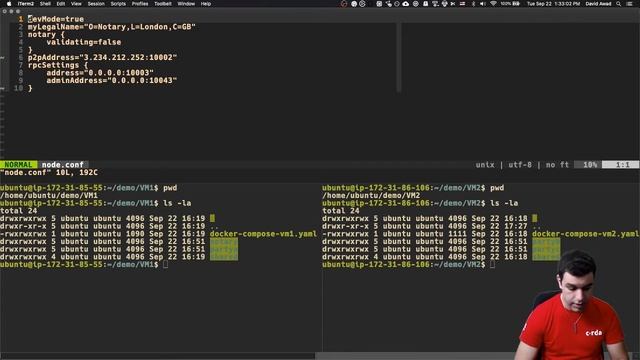Click the 1090-byte file row in VM1
This screenshot has width=640, height=360.
[158, 234]
